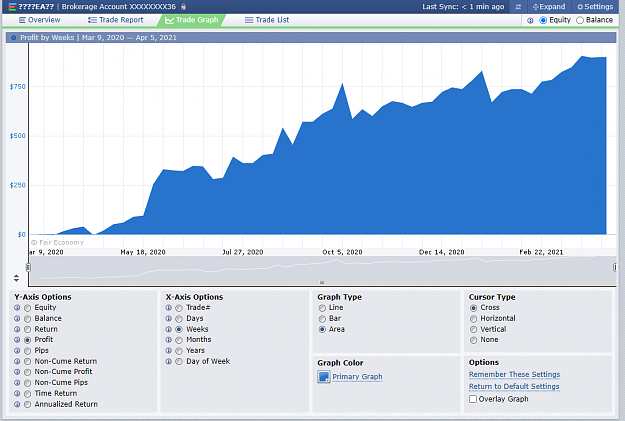Click the account flag icon in the title bar
This screenshot has height=421, width=625.
[x=12, y=7]
